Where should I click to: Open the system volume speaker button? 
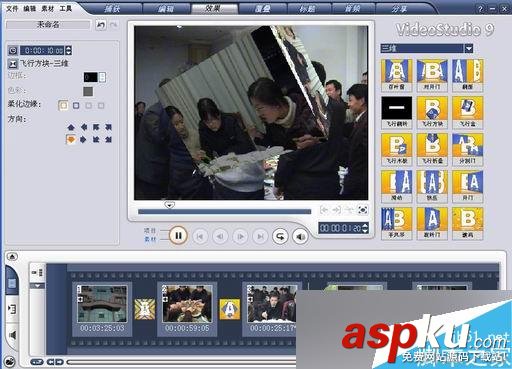[300, 237]
